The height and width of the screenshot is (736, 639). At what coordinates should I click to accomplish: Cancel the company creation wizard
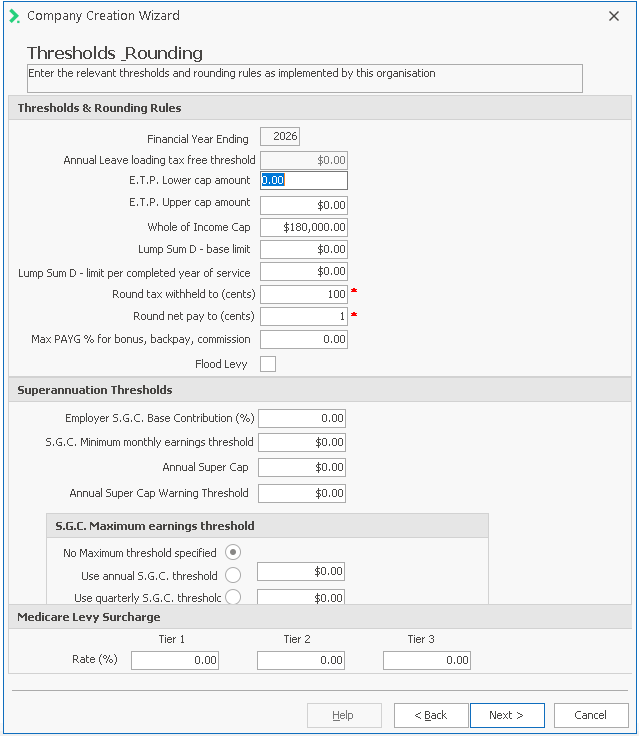coord(590,715)
